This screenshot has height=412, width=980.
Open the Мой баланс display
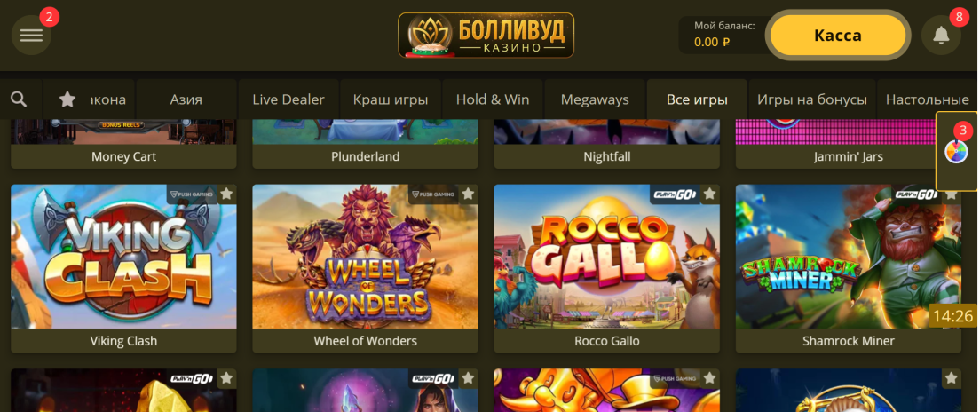(723, 35)
